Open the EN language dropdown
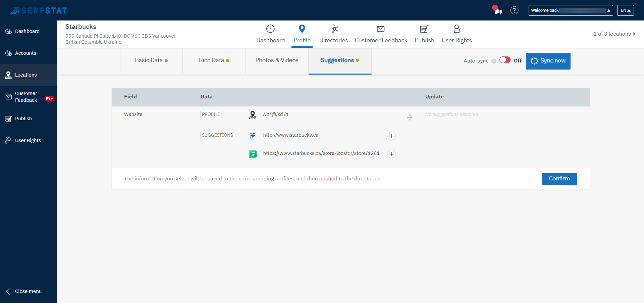Viewport: 644px width, 303px height. (625, 10)
